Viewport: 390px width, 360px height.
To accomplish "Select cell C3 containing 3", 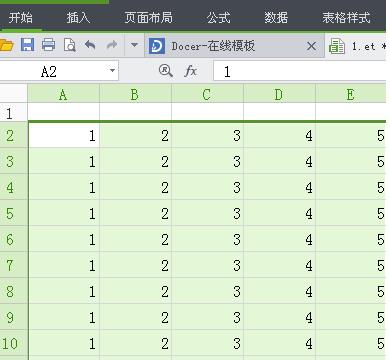I will [x=207, y=161].
